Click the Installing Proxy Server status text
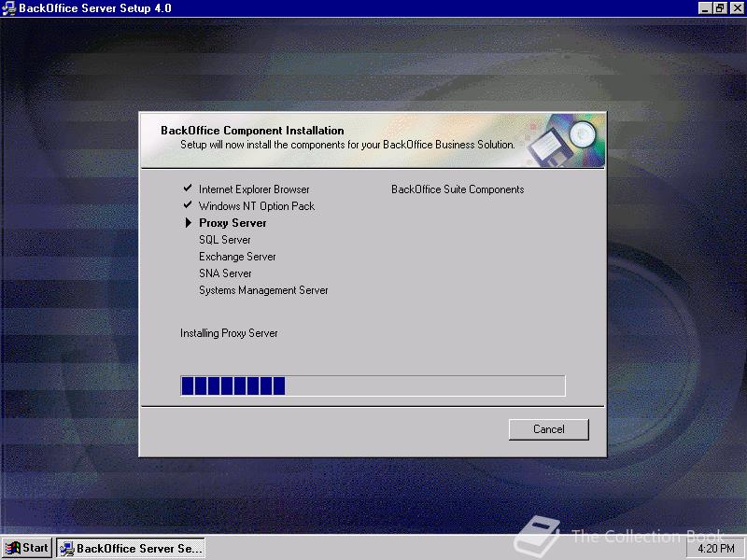Screen dimensions: 747x560 coord(229,333)
